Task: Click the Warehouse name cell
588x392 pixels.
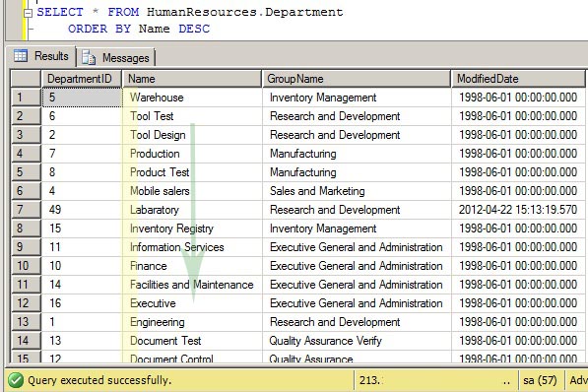Action: 192,98
